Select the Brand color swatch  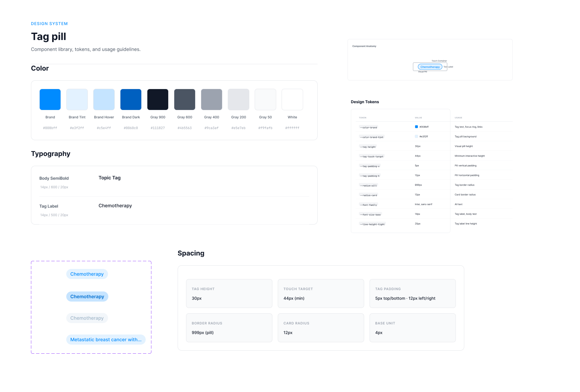point(50,100)
